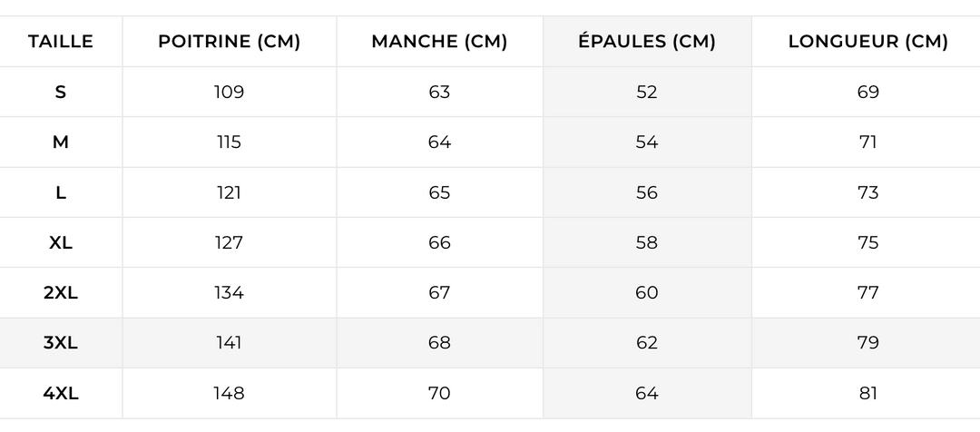Viewport: 980px width, 432px height.
Task: Select length value 73 for size L
Action: tap(867, 192)
